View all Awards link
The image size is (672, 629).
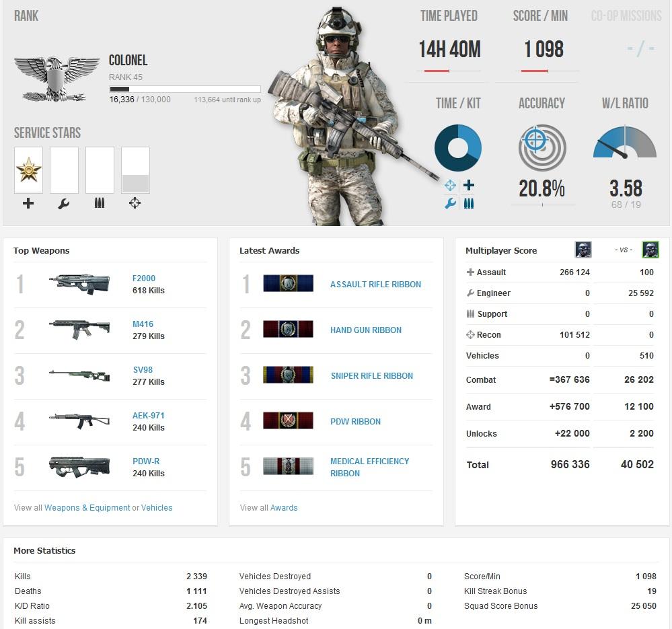click(x=284, y=508)
